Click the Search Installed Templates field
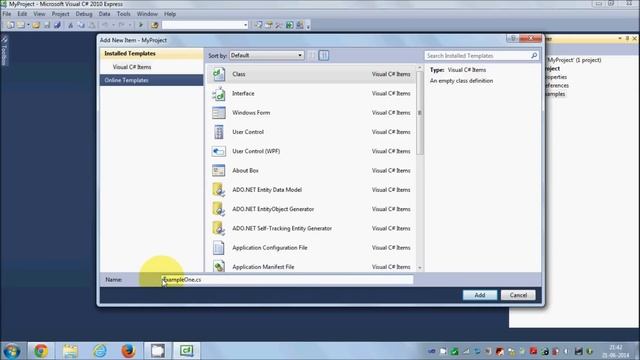The height and width of the screenshot is (360, 640). 482,56
